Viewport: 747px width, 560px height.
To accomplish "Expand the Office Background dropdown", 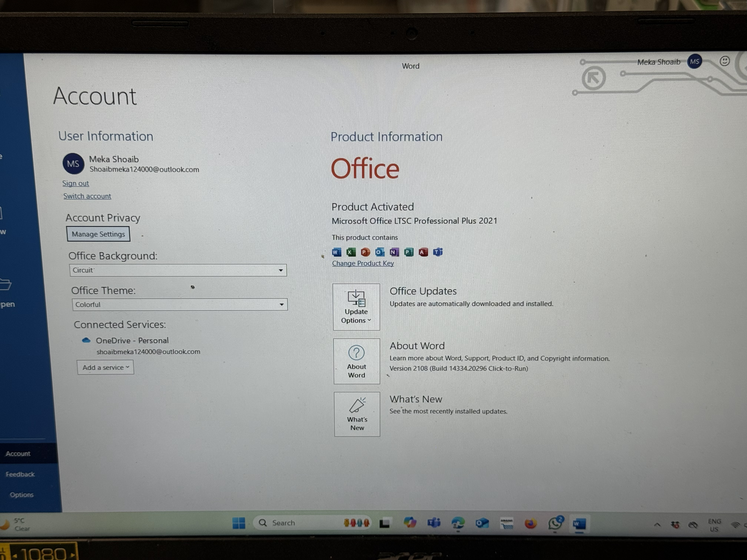I will [x=280, y=270].
